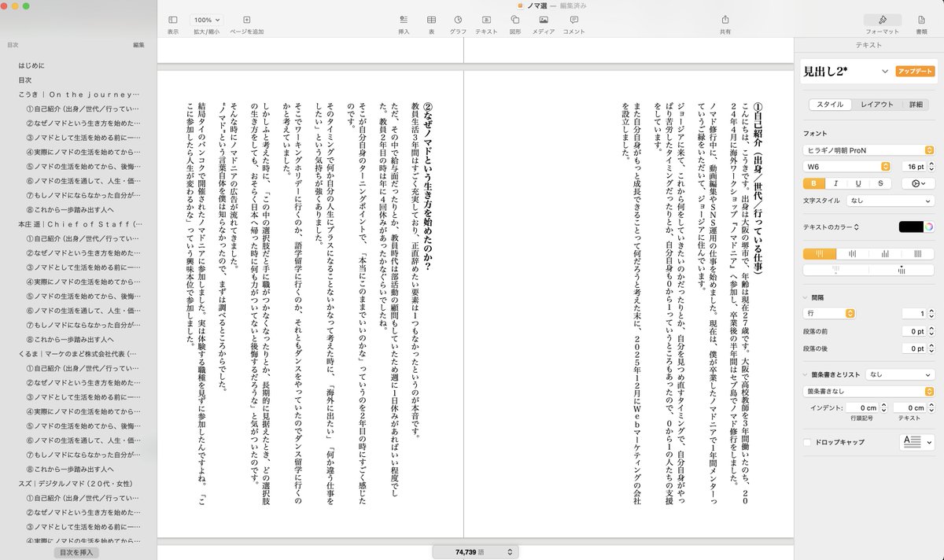This screenshot has width=944, height=560.
Task: Open the ヒラギノ明朝 ProN font dropdown
Action: pos(868,149)
